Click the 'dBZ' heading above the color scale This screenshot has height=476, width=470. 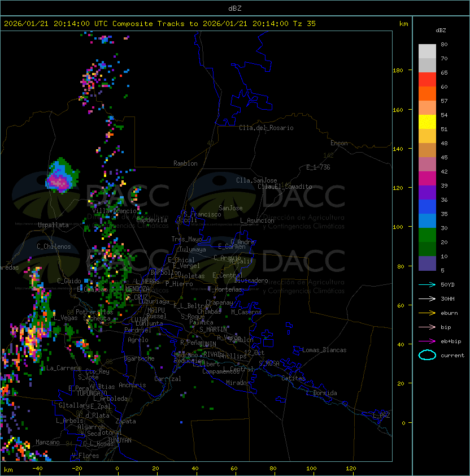(441, 31)
